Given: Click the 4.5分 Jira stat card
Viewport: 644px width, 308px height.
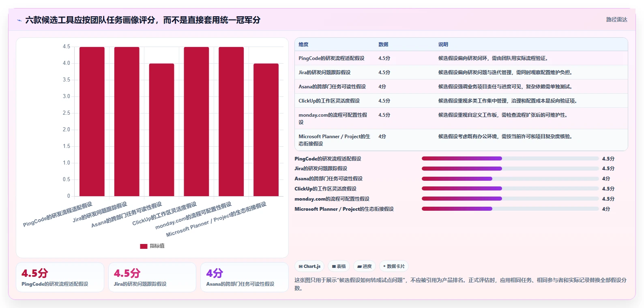Looking at the screenshot, I should (152, 277).
